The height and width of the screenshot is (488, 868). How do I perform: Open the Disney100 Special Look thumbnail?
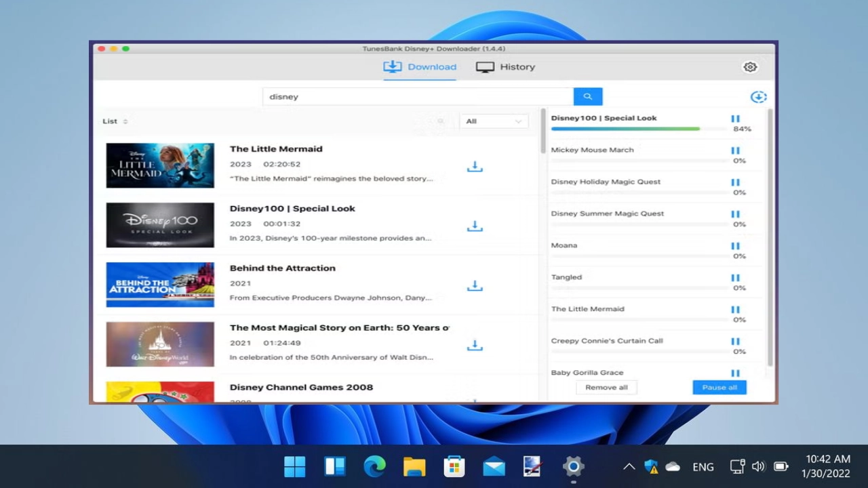(x=160, y=225)
